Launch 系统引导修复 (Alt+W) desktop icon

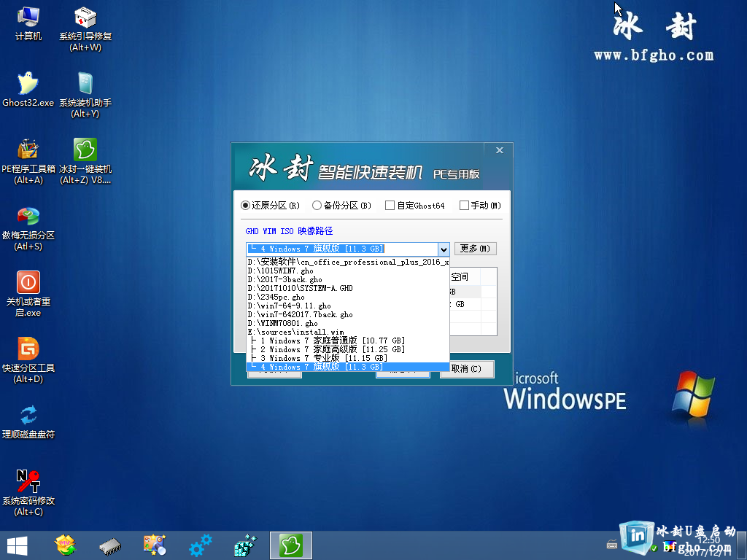pos(85,29)
